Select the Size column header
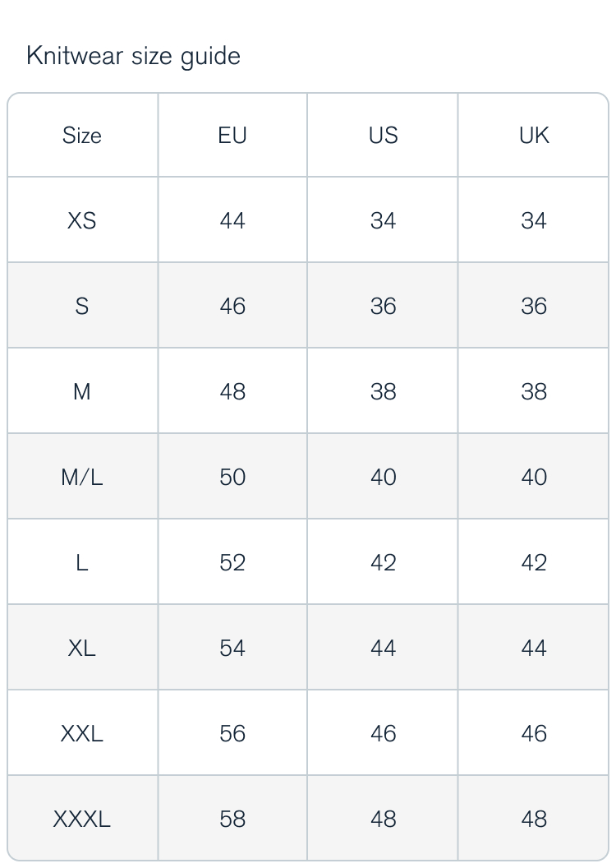This screenshot has height=868, width=616. coord(82,136)
